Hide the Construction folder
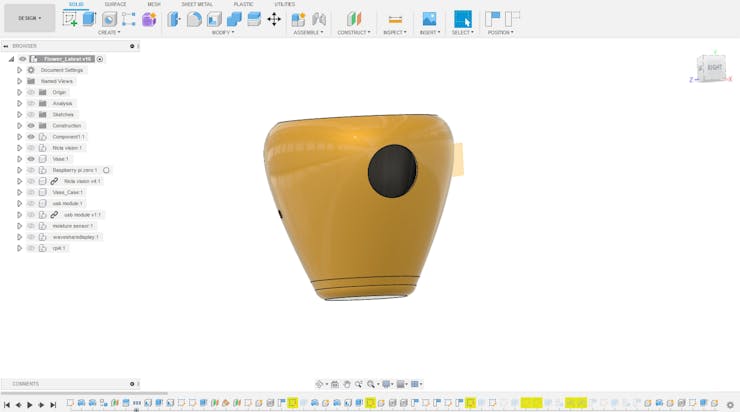 click(31, 126)
